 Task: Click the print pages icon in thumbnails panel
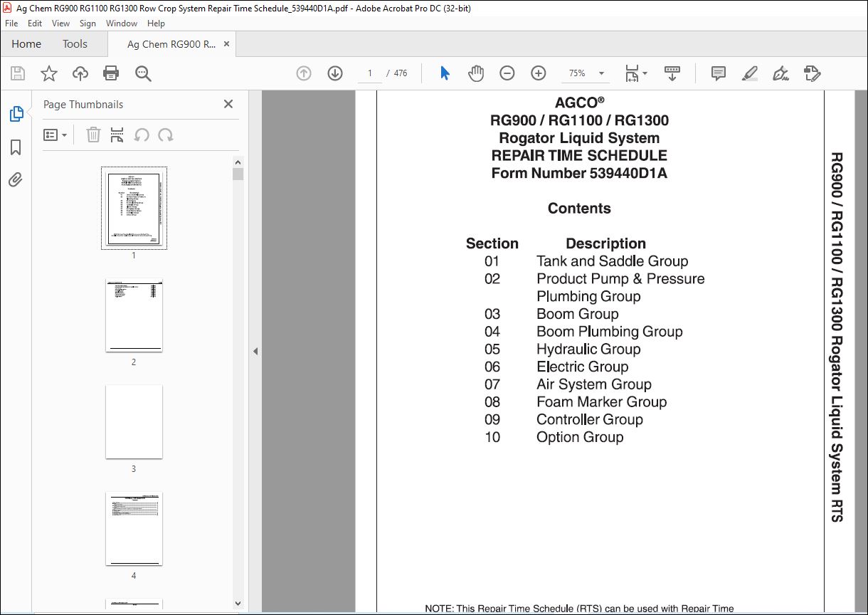tap(117, 135)
